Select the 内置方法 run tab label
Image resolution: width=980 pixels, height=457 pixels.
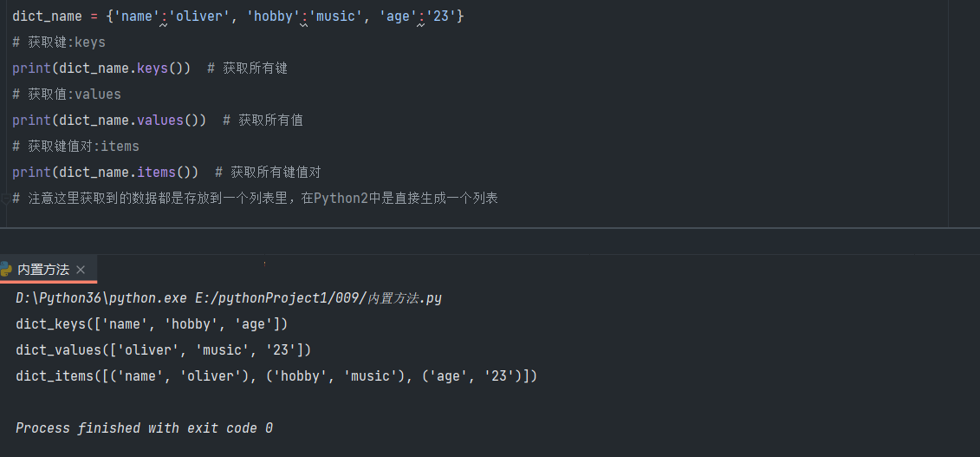coord(43,270)
